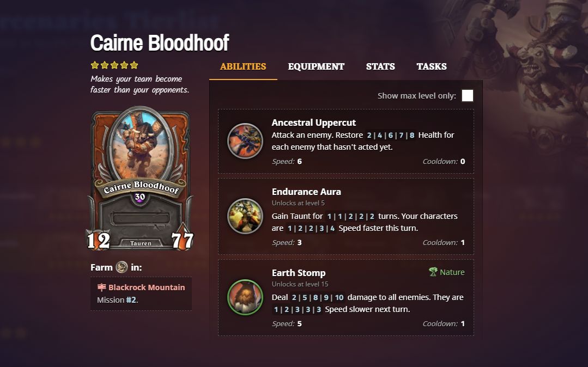Click the signpost icon beside Blackrock Mountain

pyautogui.click(x=101, y=287)
